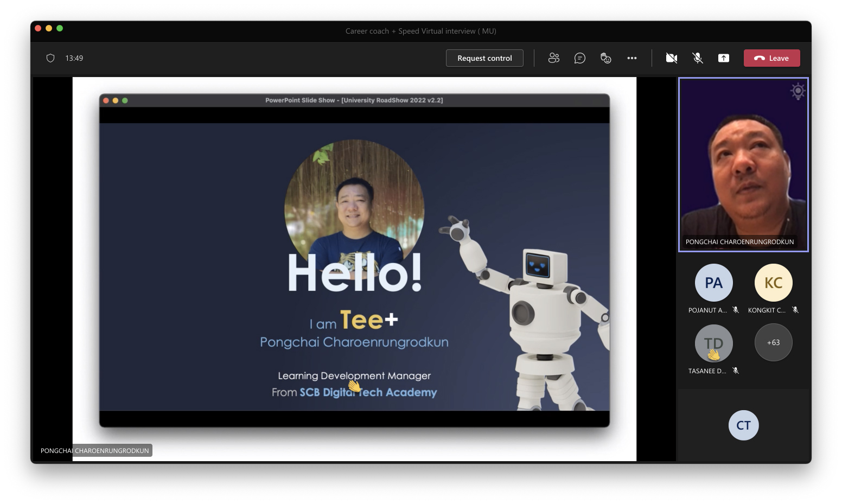Click muted mic icon beside TASANEE
This screenshot has height=504, width=842.
point(736,371)
